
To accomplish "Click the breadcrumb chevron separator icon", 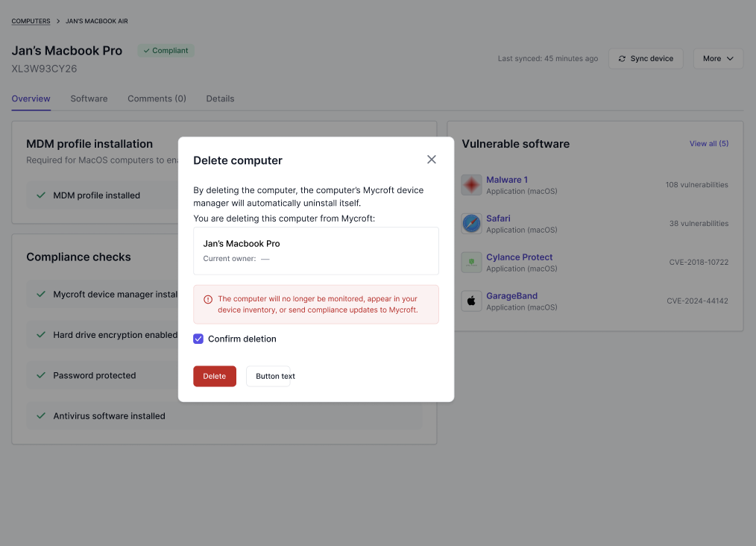I will tap(58, 21).
